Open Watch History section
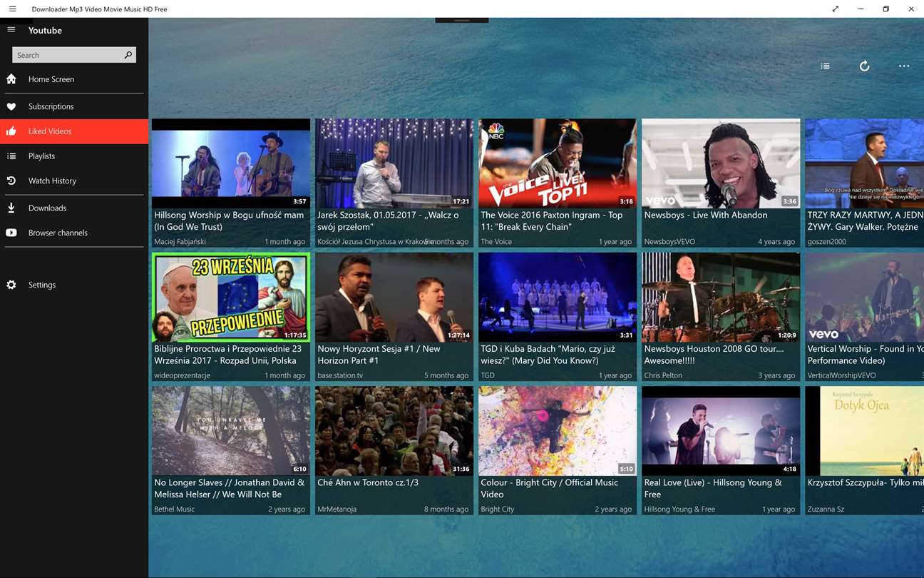The height and width of the screenshot is (578, 924). tap(74, 181)
